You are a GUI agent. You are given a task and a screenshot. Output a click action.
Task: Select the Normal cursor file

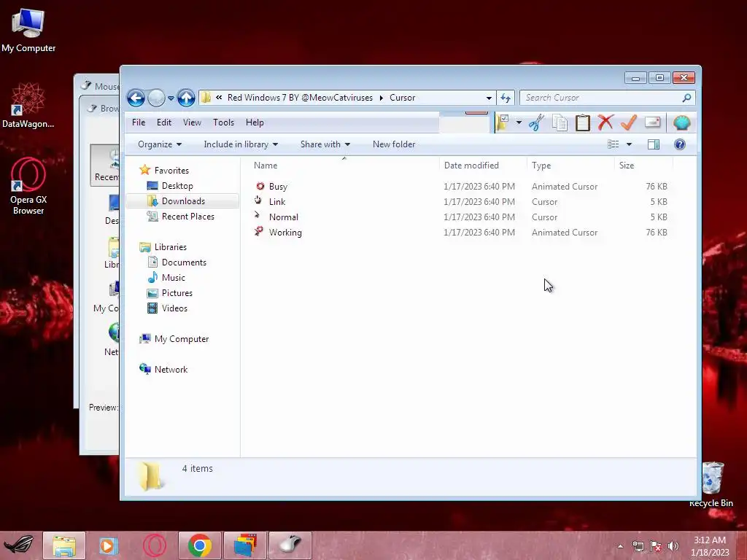284,217
